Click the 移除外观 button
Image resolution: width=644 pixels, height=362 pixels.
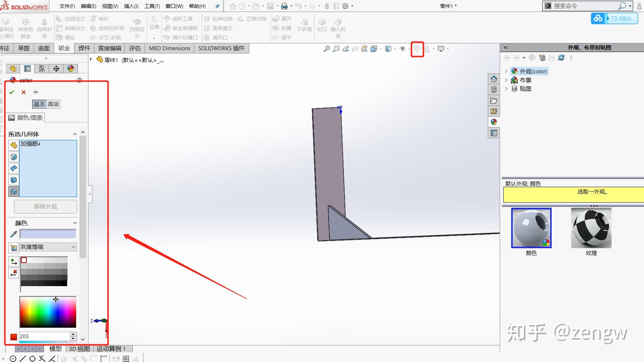[x=45, y=207]
